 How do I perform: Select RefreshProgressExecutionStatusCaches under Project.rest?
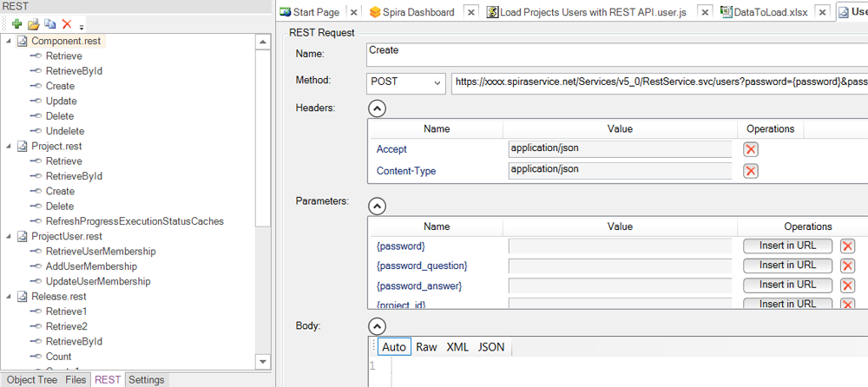(x=135, y=221)
